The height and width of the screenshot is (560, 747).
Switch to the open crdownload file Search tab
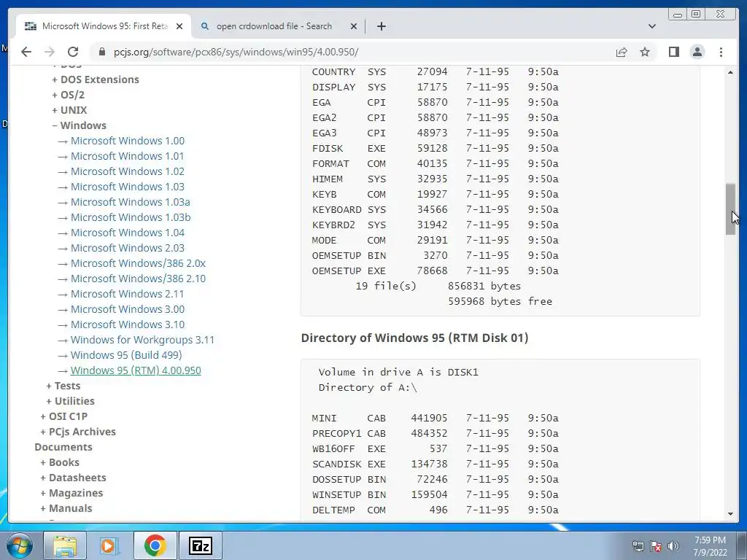tap(277, 26)
